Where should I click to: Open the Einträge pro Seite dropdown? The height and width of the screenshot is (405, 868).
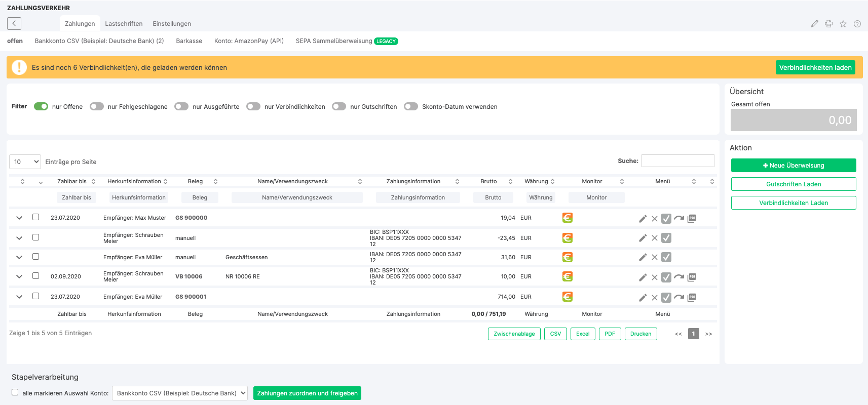click(x=25, y=162)
